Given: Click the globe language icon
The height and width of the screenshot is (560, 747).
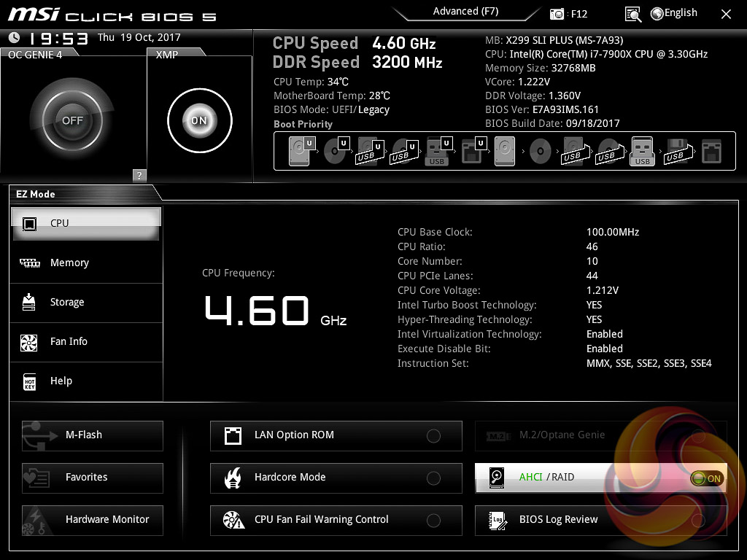Looking at the screenshot, I should coord(657,13).
